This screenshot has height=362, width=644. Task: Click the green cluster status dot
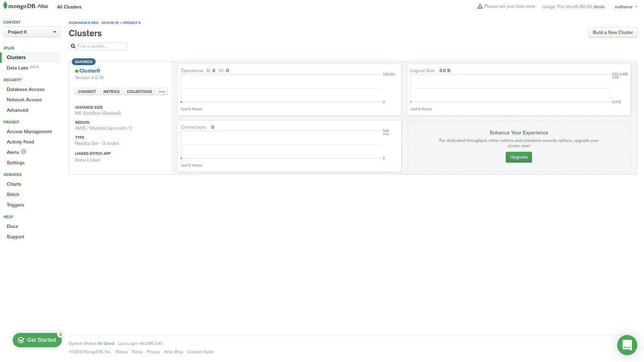(x=77, y=71)
